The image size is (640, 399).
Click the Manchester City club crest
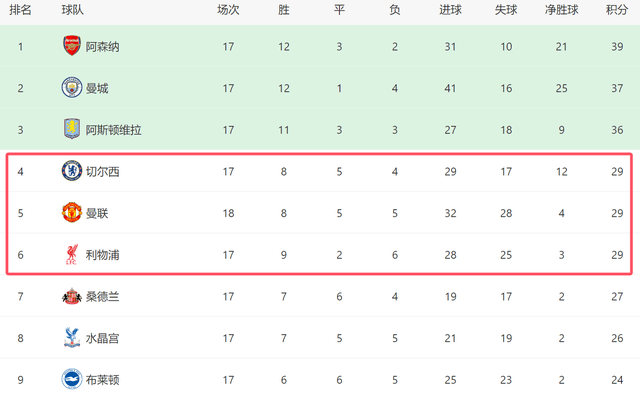72,87
